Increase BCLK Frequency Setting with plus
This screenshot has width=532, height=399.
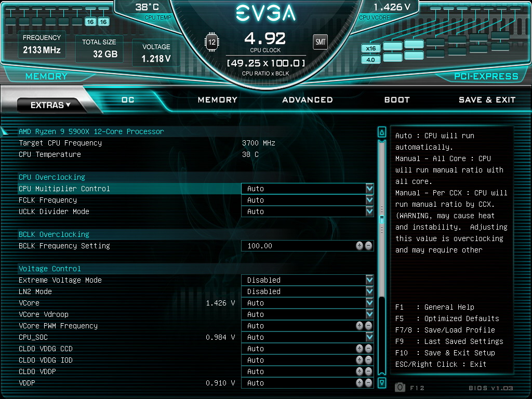(x=360, y=246)
